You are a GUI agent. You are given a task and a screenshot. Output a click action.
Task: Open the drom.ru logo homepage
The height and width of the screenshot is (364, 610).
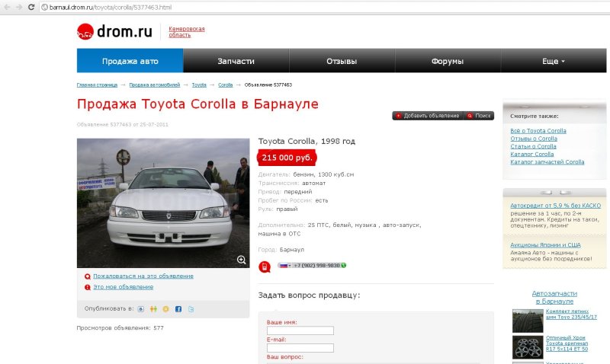tap(114, 31)
